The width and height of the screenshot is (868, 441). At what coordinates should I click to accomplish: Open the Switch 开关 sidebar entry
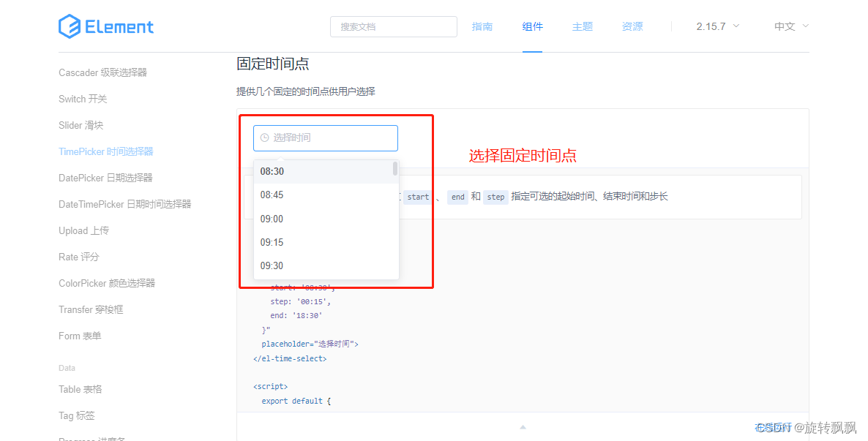click(83, 99)
